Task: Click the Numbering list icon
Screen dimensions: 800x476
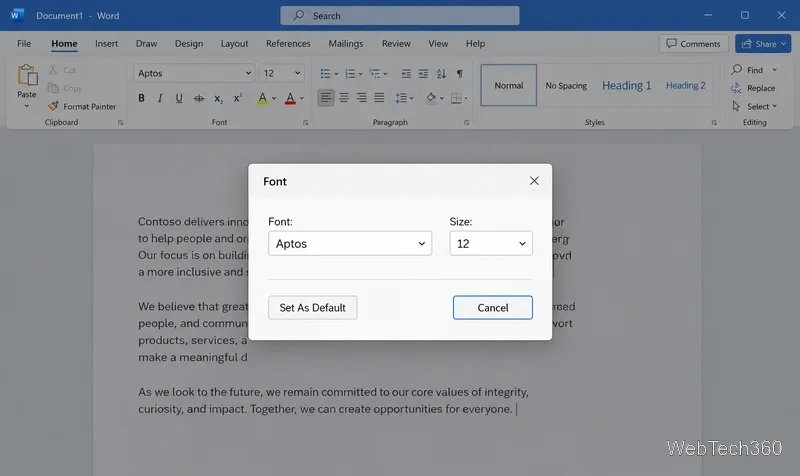Action: (x=350, y=74)
